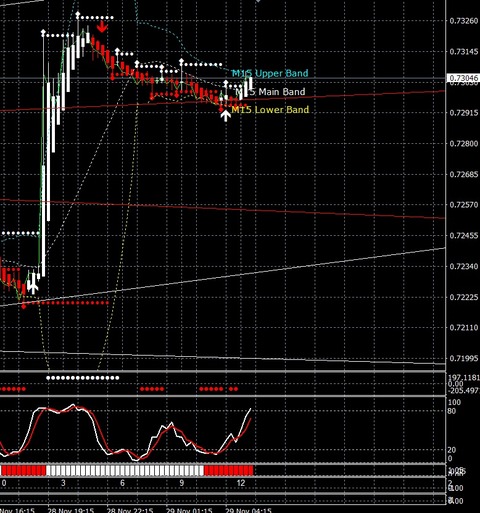Click the 0.72915 price level
Image resolution: width=480 pixels, height=513 pixels.
click(x=464, y=113)
